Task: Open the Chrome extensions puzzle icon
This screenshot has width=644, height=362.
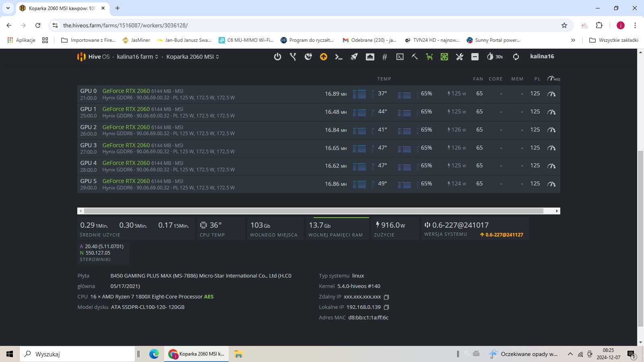Action: tap(599, 25)
